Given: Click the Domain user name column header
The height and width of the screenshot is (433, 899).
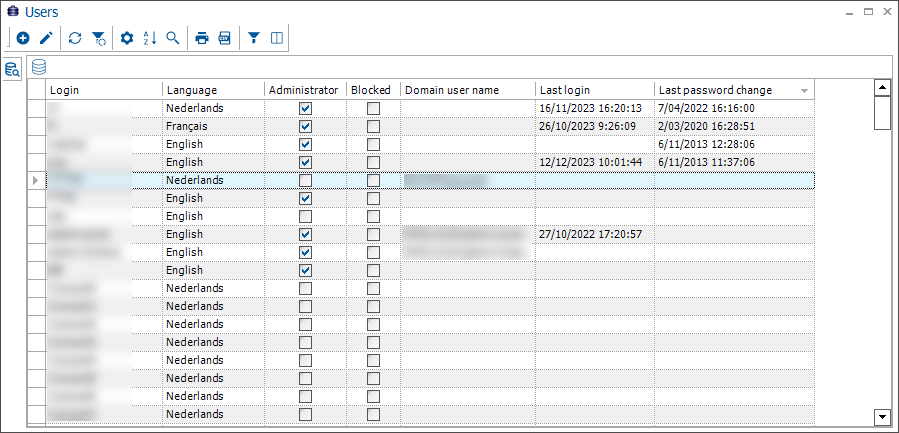Looking at the screenshot, I should tap(468, 90).
